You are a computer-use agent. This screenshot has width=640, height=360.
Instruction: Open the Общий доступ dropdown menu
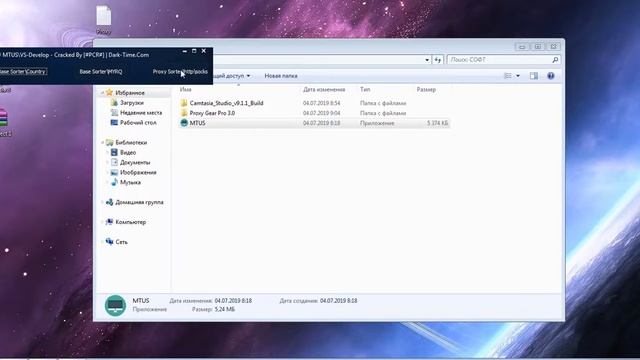tap(231, 76)
